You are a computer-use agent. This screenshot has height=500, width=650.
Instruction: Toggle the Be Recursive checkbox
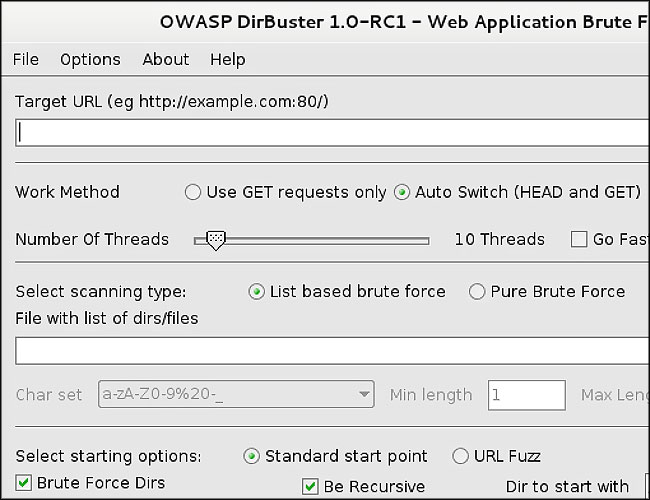(310, 486)
